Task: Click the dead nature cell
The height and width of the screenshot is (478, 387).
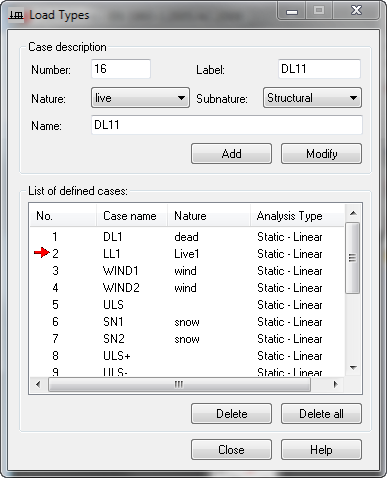Action: (186, 237)
